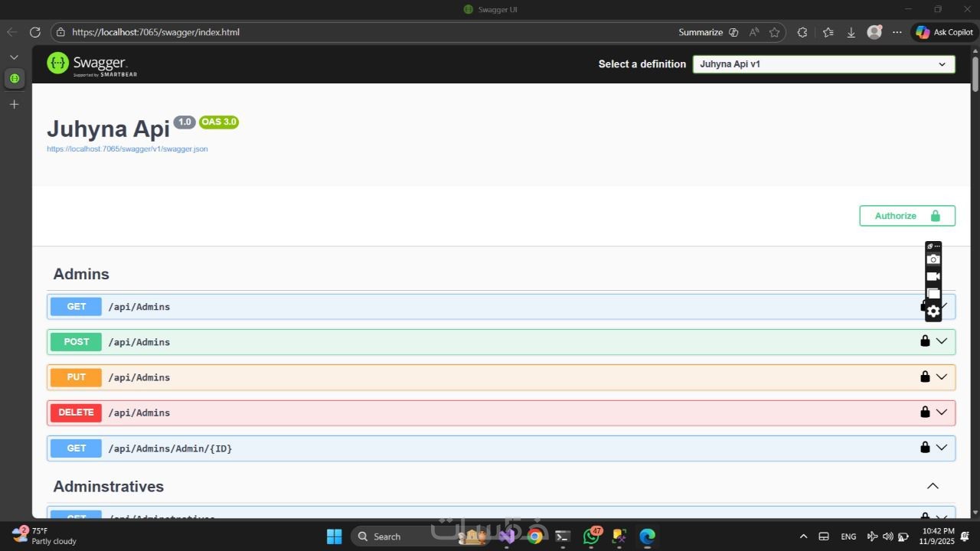The height and width of the screenshot is (551, 980).
Task: Open WhatsApp from taskbar
Action: 591,536
